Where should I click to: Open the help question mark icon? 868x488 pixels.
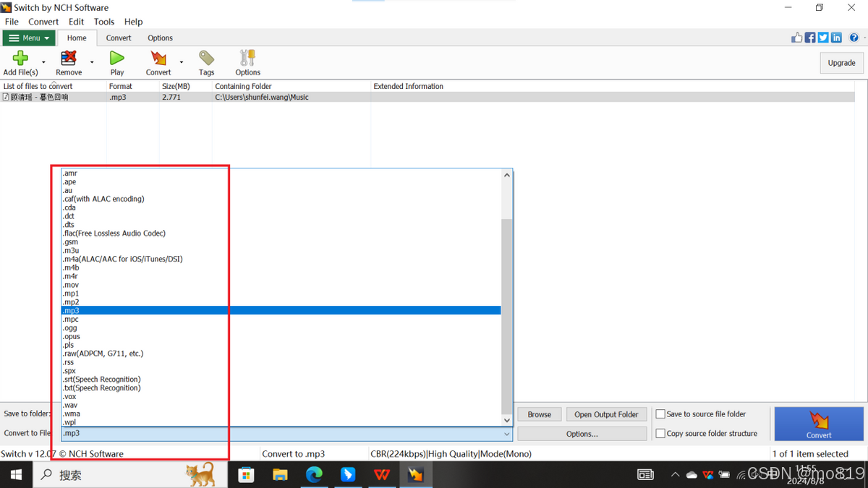pos(854,38)
